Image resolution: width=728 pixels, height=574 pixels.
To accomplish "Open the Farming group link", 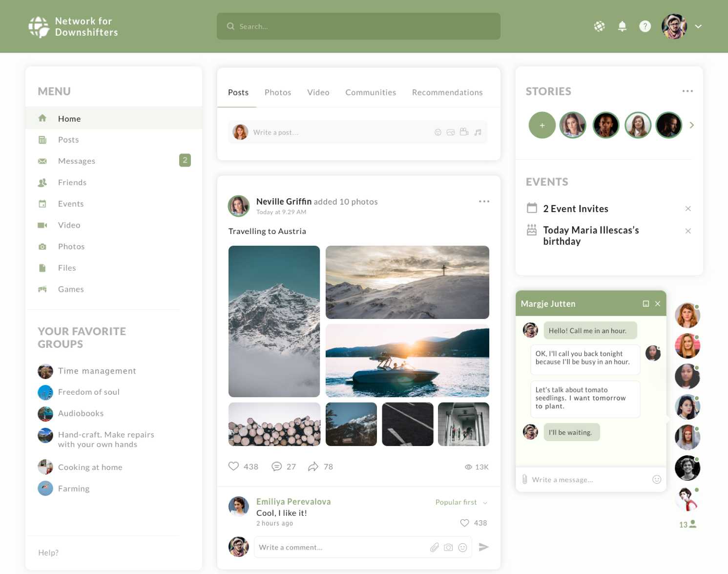I will coord(74,489).
